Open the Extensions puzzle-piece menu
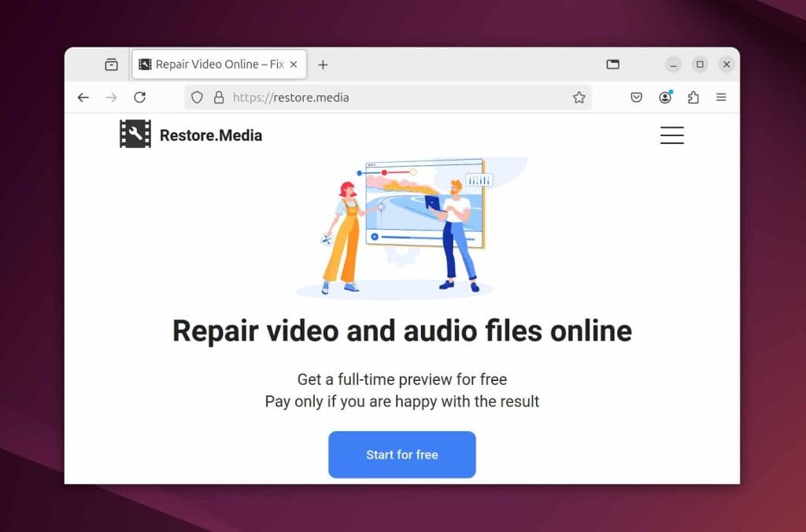This screenshot has width=806, height=532. pos(693,98)
